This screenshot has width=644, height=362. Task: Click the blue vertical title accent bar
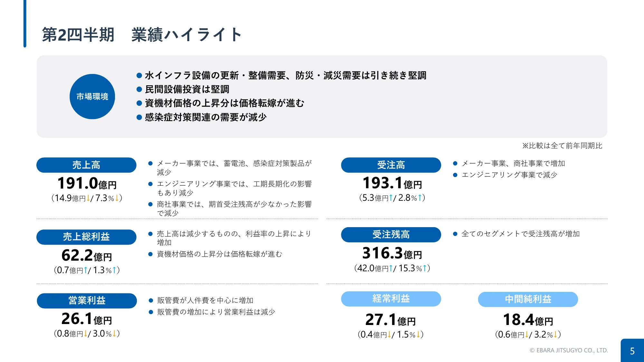[x=25, y=24]
